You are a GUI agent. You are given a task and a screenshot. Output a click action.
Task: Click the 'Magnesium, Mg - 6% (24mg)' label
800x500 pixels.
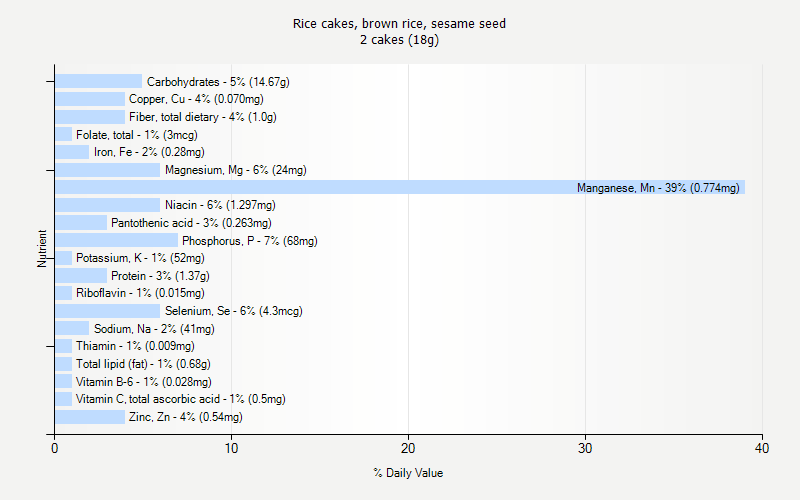(x=236, y=170)
